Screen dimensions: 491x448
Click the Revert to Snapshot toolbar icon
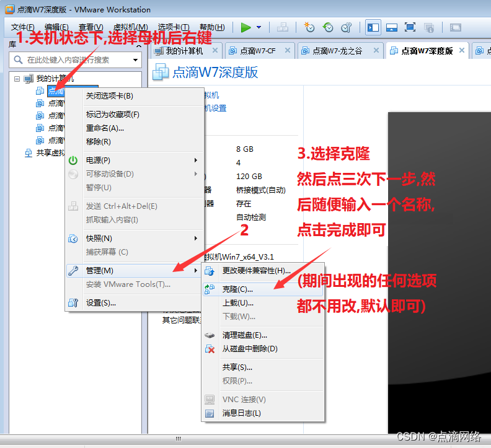click(x=328, y=27)
